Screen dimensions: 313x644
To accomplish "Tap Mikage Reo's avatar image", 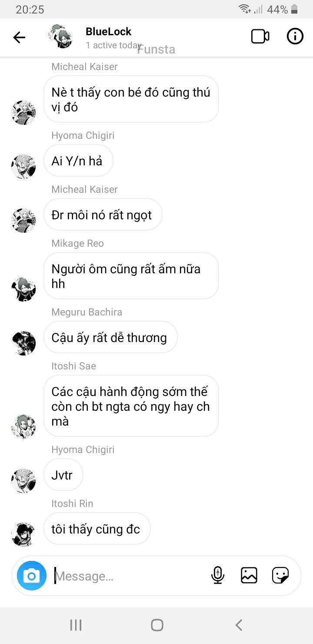I will 23,289.
